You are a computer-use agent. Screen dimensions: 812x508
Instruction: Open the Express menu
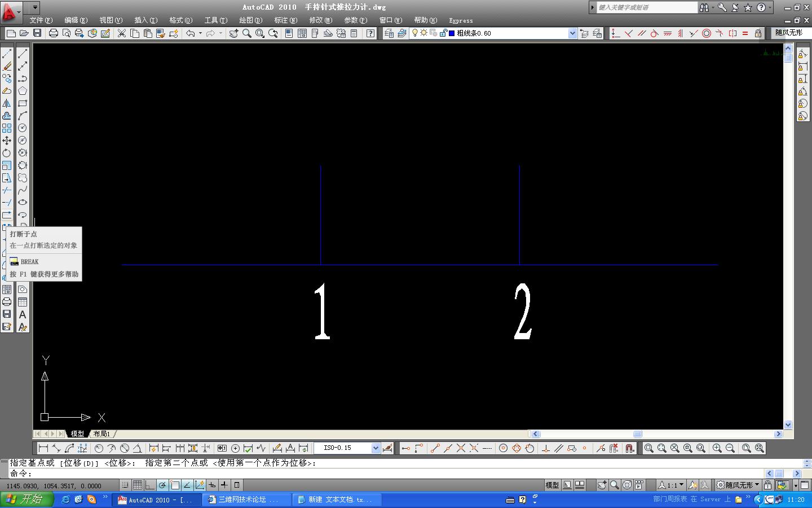pos(461,20)
